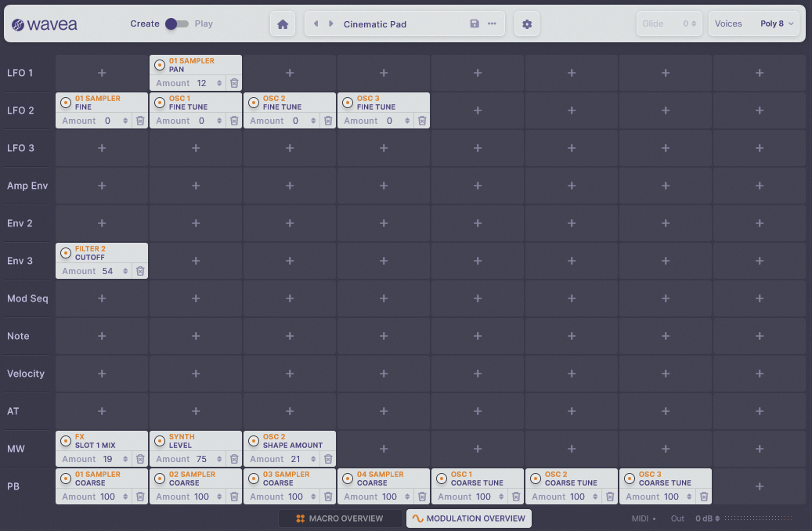Switch to the Macro Overview tab
The width and height of the screenshot is (812, 531).
341,518
